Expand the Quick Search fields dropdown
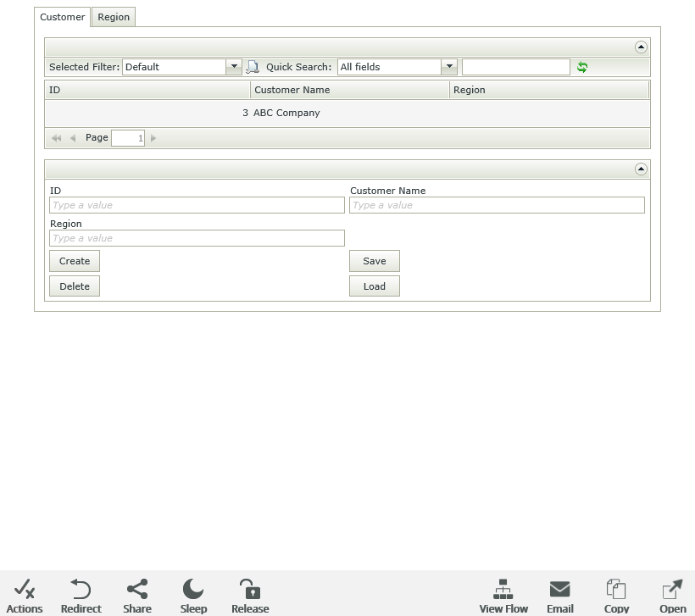695x616 pixels. click(449, 67)
